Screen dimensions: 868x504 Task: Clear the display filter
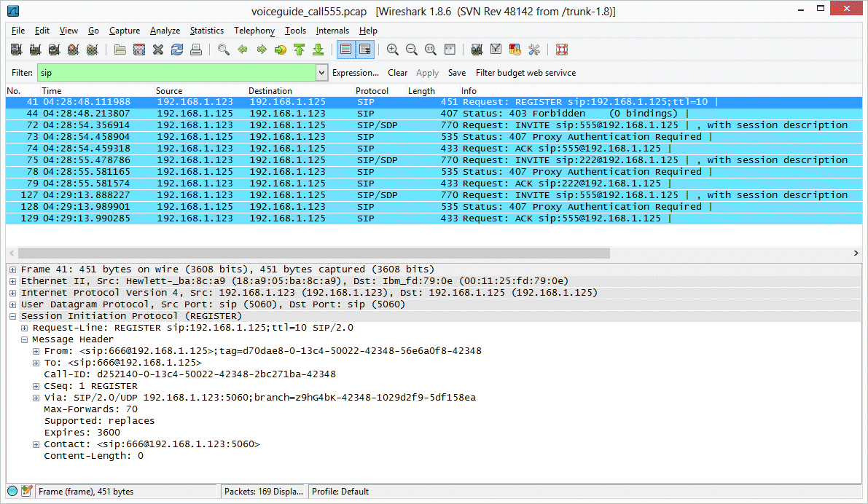pos(397,73)
